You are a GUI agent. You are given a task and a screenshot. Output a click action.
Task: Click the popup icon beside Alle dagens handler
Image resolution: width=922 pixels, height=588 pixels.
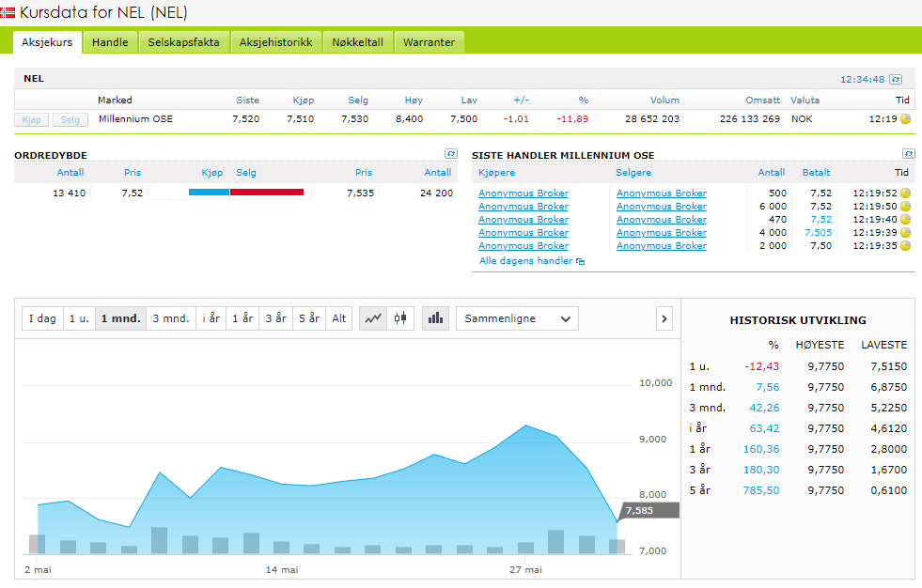coord(580,261)
